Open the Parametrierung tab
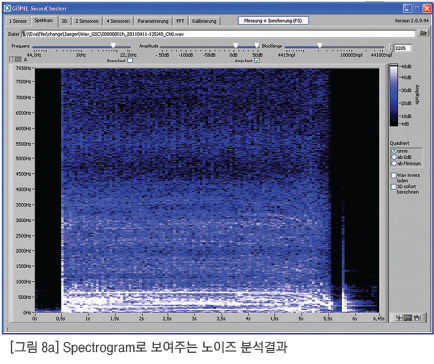The width and height of the screenshot is (434, 364). pyautogui.click(x=153, y=21)
